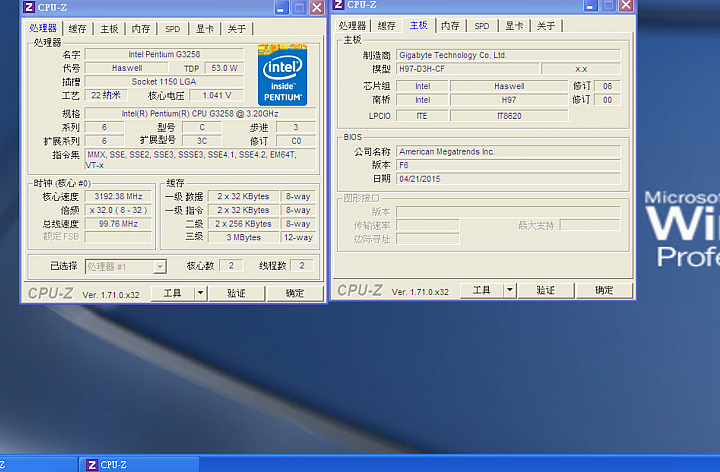Open SPD tab in left window
This screenshot has width=720, height=472.
click(x=173, y=29)
